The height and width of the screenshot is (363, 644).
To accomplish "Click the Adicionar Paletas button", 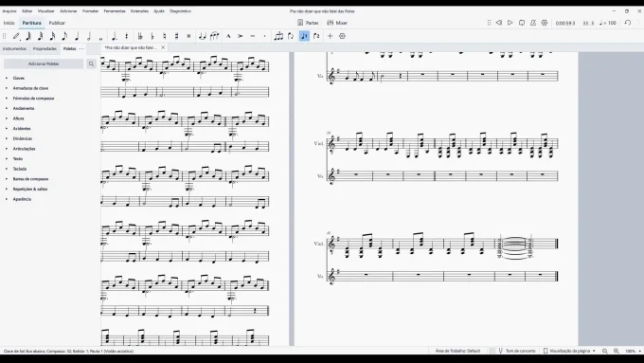I will (44, 64).
